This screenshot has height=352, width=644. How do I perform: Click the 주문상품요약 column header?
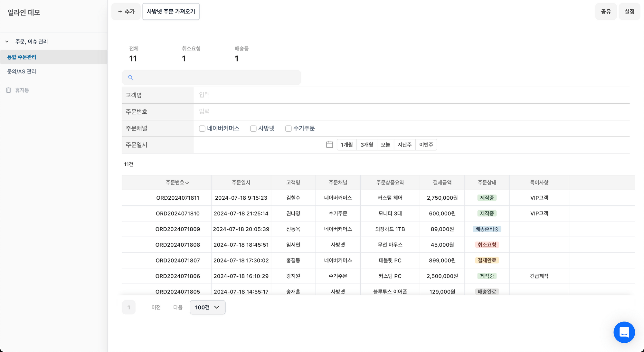click(x=390, y=183)
